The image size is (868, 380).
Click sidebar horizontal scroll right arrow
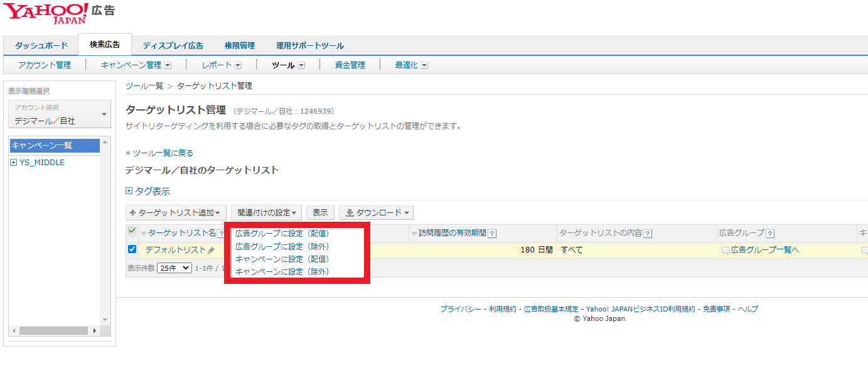point(95,330)
